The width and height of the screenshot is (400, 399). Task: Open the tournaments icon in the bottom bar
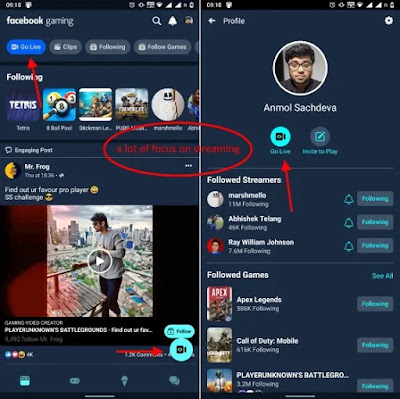tap(125, 381)
